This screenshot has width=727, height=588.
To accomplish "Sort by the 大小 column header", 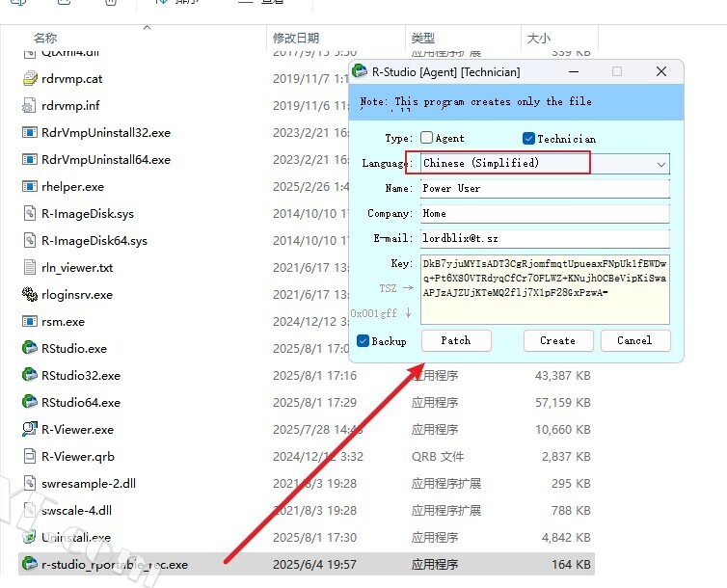I will coord(539,38).
